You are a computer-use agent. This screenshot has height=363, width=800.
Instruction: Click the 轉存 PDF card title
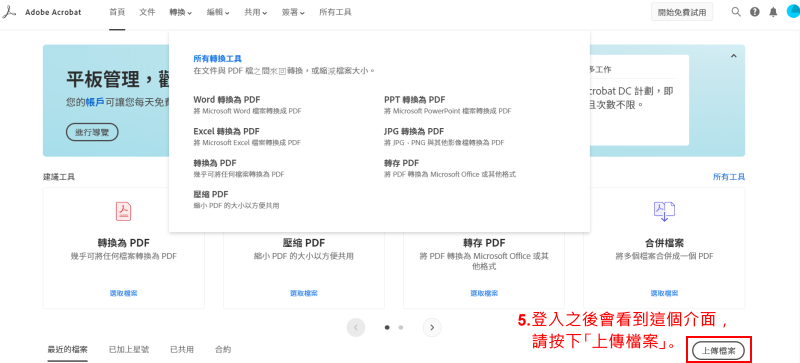[x=484, y=243]
